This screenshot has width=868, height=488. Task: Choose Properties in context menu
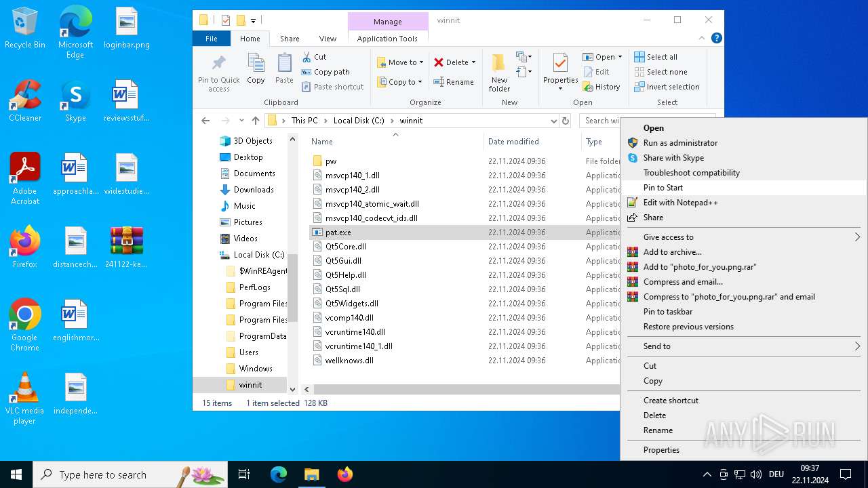point(744,450)
